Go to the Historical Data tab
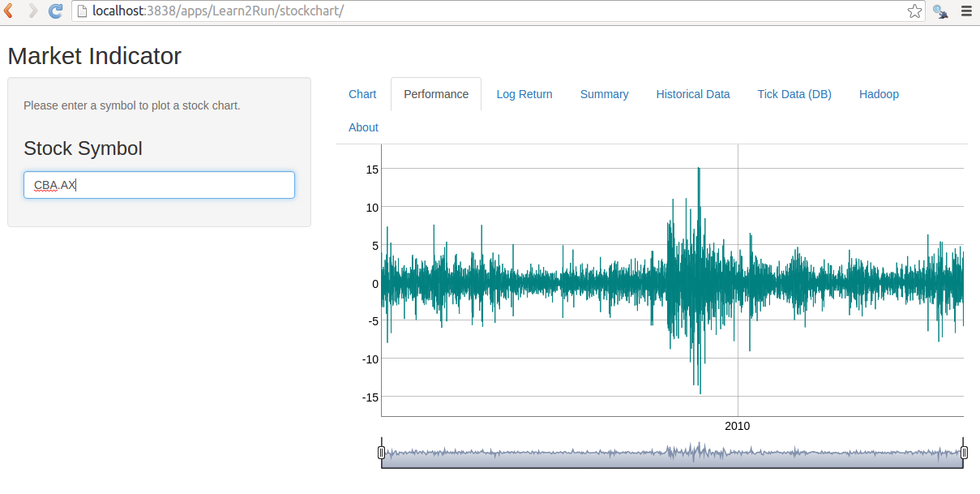The image size is (980, 494). (693, 94)
